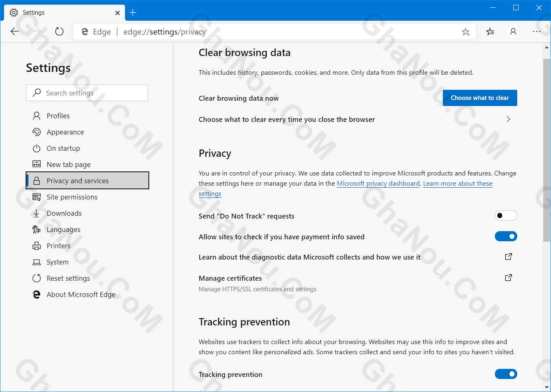Open the Settings and more ellipsis menu
Image resolution: width=551 pixels, height=392 pixels.
point(537,32)
